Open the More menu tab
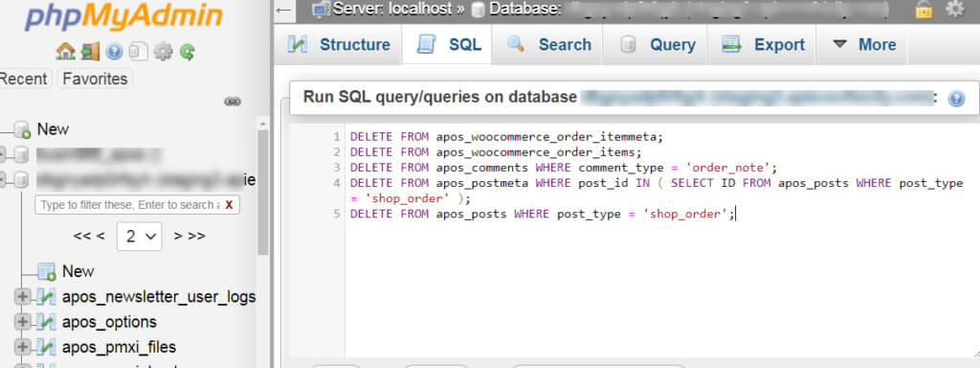 click(x=865, y=44)
